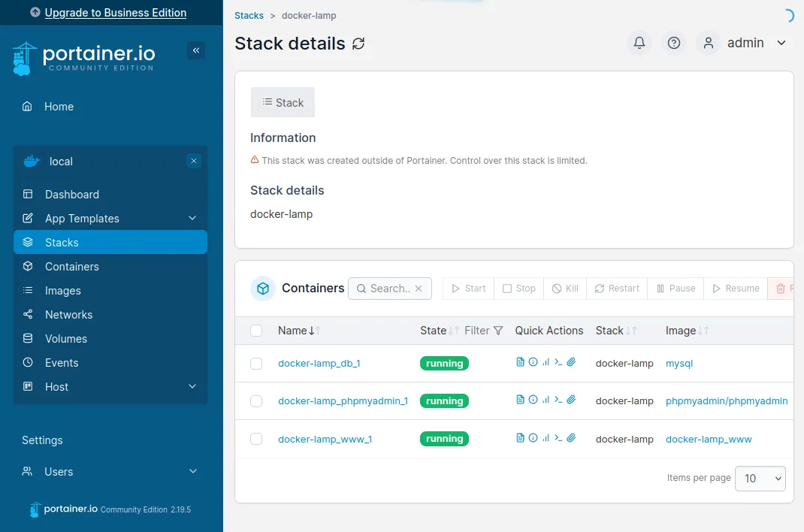804x532 pixels.
Task: Tick the checkbox for docker-lamp_db_1
Action: pyautogui.click(x=256, y=364)
